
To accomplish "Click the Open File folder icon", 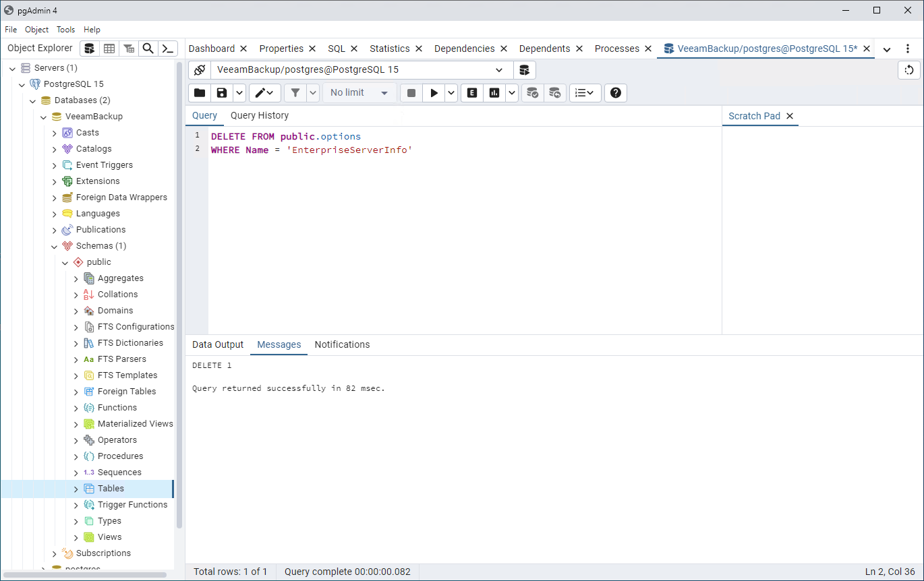I will pos(200,93).
